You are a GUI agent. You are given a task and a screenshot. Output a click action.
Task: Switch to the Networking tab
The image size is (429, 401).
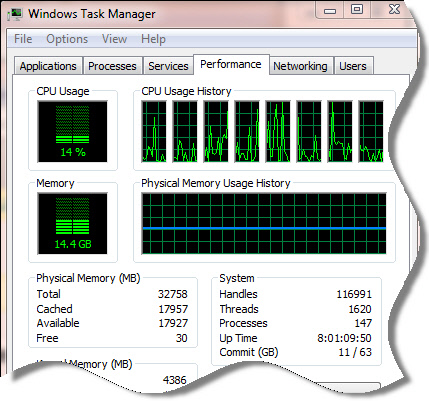tap(300, 66)
